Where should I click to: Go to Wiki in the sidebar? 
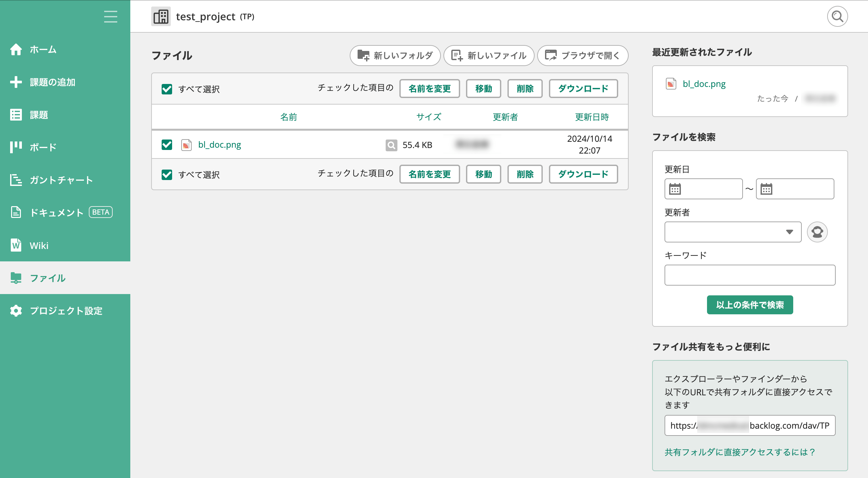[39, 245]
